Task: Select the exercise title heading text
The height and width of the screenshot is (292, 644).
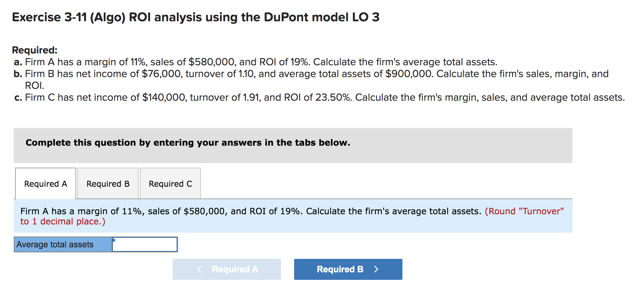Action: [195, 17]
